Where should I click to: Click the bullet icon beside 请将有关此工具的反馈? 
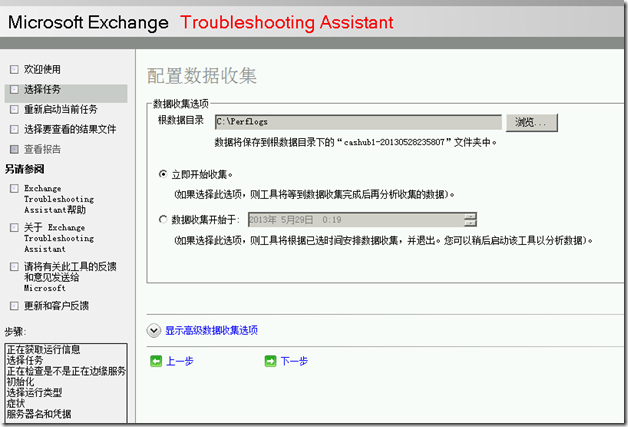click(x=14, y=266)
